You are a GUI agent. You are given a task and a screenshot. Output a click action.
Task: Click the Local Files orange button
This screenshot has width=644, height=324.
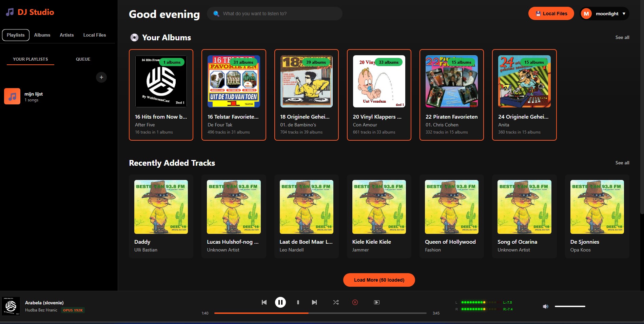(x=551, y=14)
